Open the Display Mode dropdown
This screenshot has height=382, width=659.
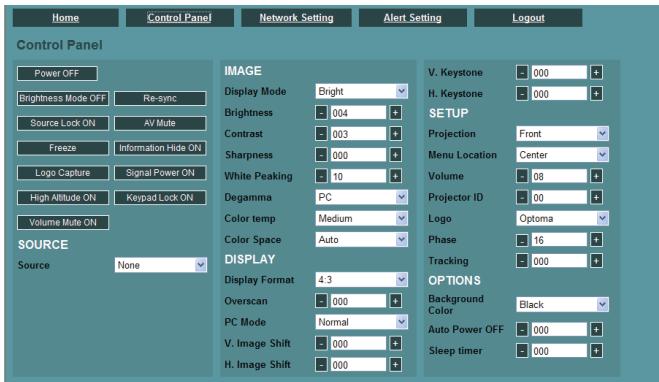click(x=361, y=91)
